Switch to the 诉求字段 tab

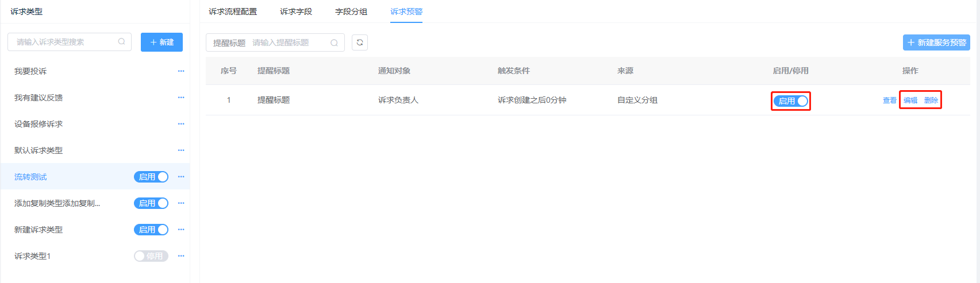pyautogui.click(x=296, y=11)
